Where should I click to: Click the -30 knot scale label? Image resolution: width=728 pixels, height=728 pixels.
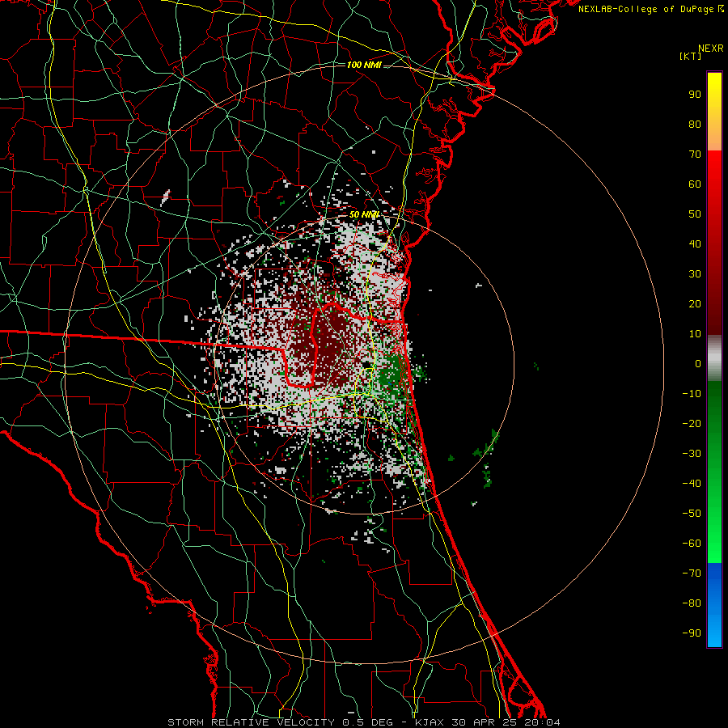692,454
